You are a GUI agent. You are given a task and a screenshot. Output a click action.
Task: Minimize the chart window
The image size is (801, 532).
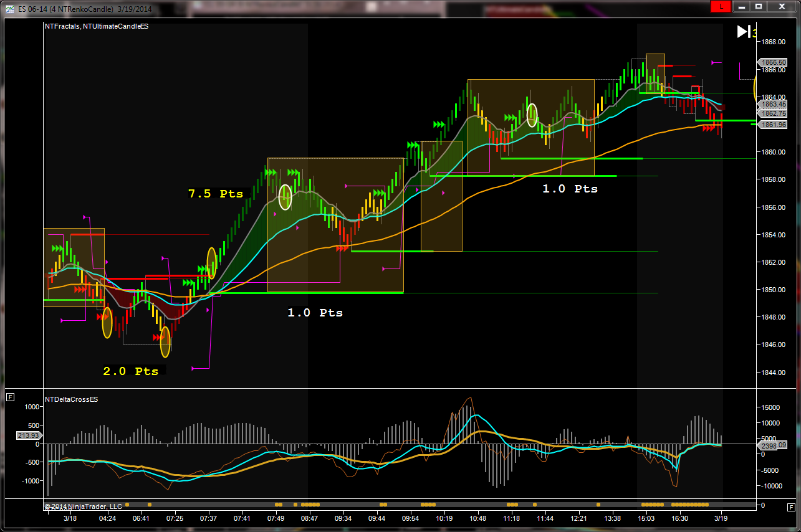tap(740, 6)
